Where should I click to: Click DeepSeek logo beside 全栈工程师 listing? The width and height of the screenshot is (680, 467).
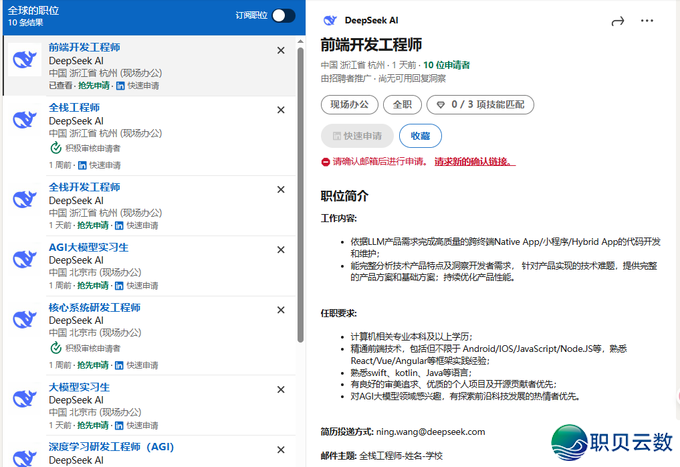tap(25, 120)
